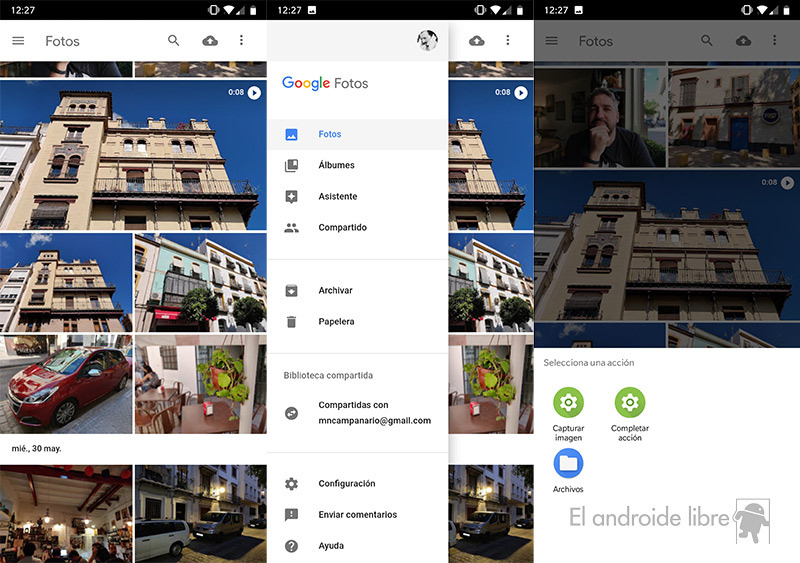Tap 12:27 clock in right status bar
The width and height of the screenshot is (800, 563).
click(x=556, y=10)
